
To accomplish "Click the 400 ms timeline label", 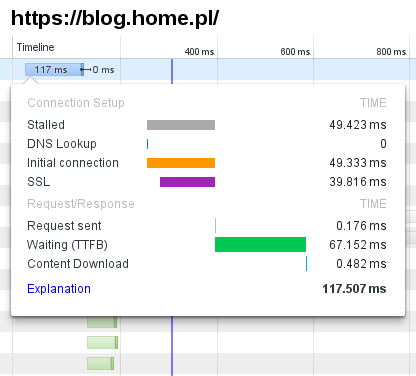I will [199, 52].
